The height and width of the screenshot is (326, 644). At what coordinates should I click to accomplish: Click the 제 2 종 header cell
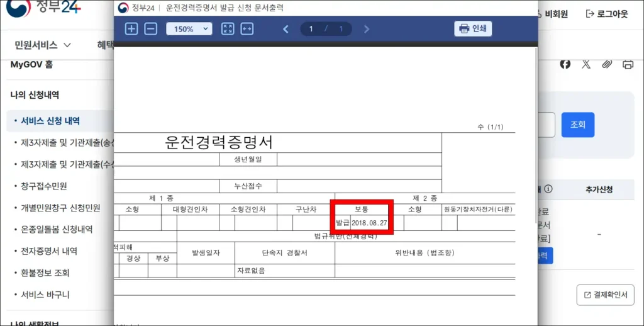(x=425, y=199)
